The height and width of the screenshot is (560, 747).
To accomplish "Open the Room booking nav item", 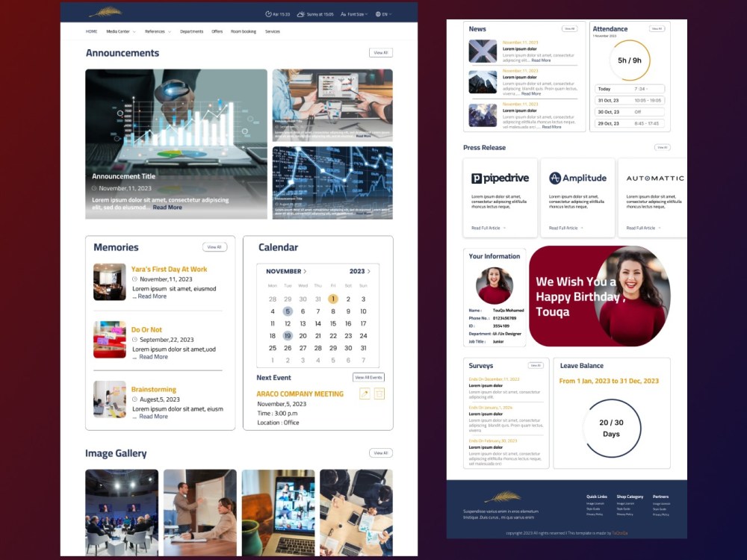I will 244,31.
